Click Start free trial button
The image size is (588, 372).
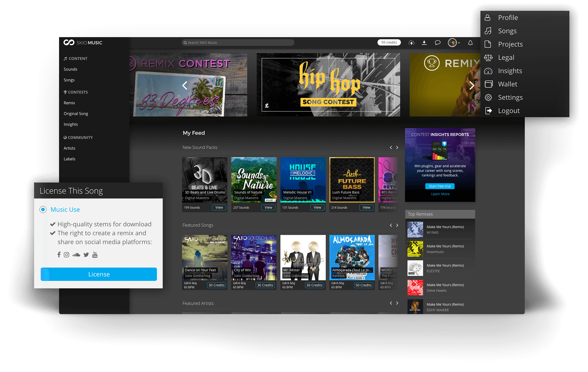(x=440, y=186)
